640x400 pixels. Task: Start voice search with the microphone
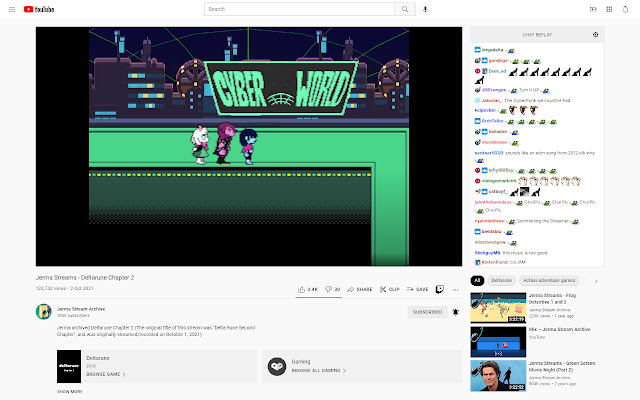click(x=425, y=9)
